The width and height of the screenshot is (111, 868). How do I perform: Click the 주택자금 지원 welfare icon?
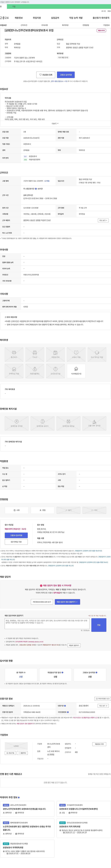pyautogui.click(x=14, y=371)
